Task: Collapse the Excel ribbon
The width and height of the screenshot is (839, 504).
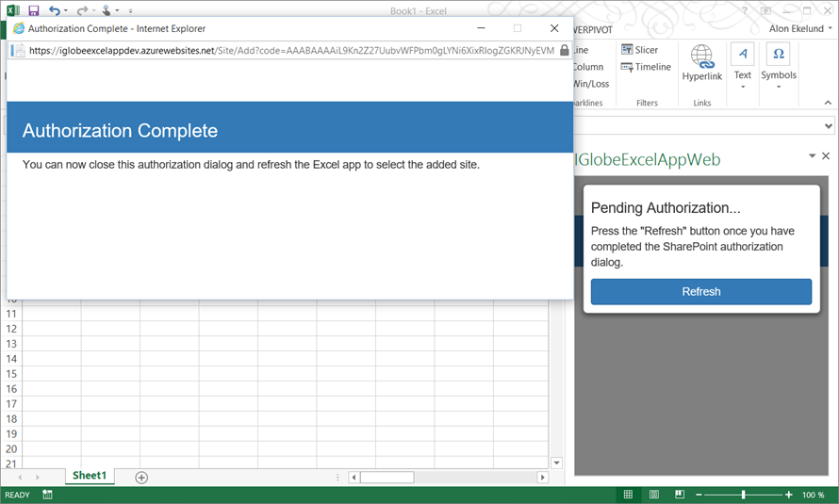Action: point(828,102)
